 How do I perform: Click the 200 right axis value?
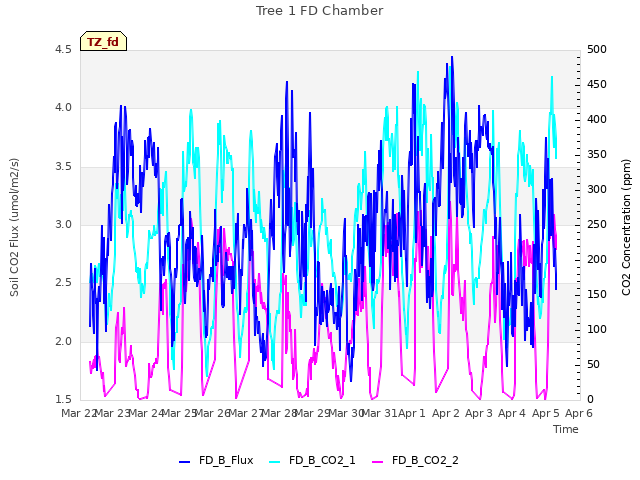(x=597, y=260)
